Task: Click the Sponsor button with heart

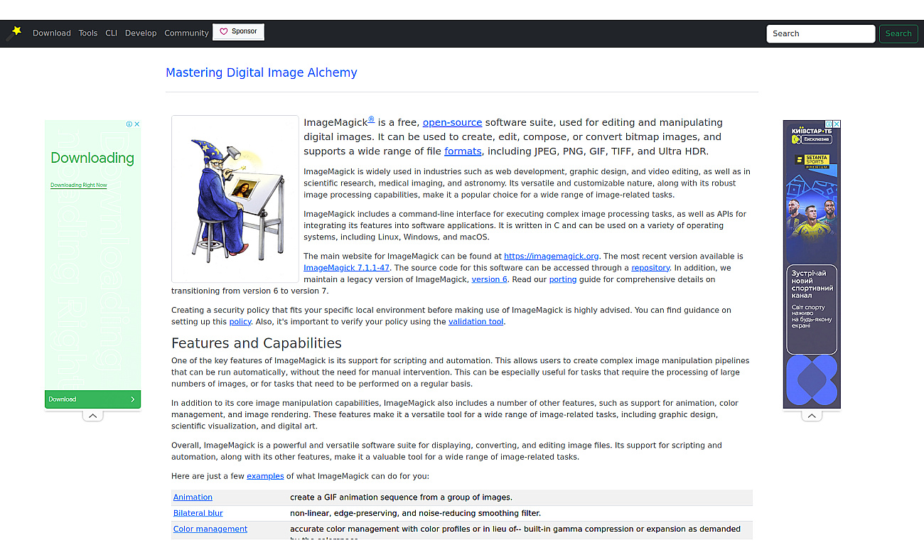Action: [238, 32]
